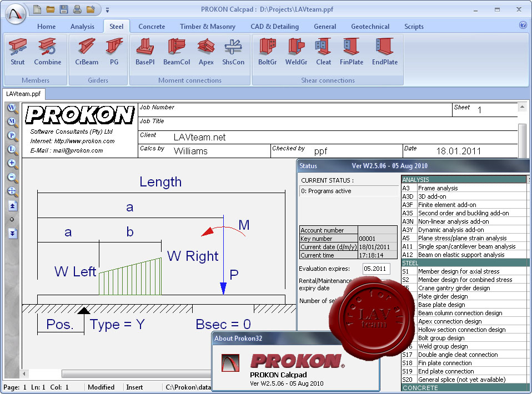The image size is (532, 394).
Task: Open the Apex moment connection tool
Action: coord(206,52)
